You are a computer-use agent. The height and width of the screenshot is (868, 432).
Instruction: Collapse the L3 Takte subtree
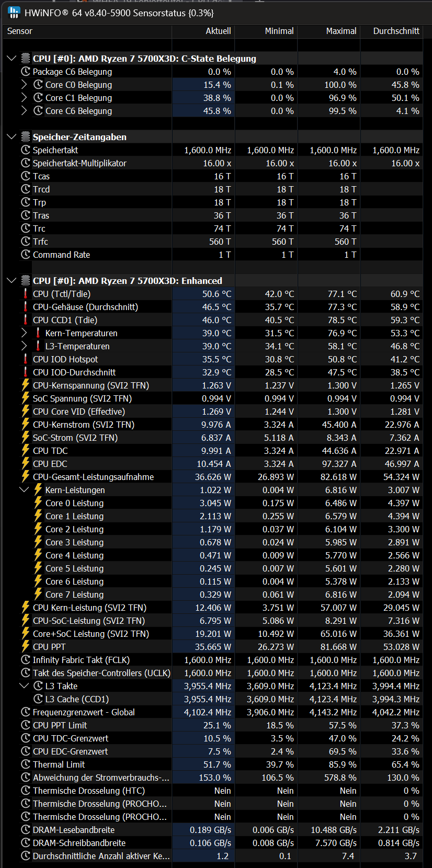24,686
